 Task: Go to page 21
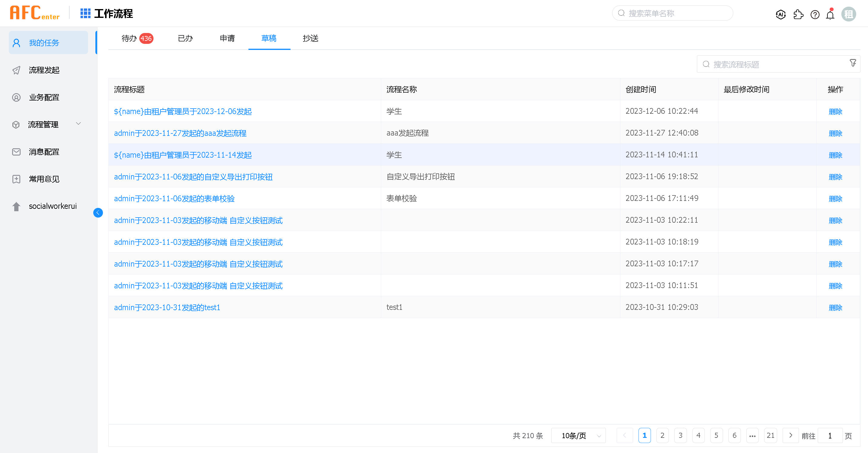coord(770,435)
